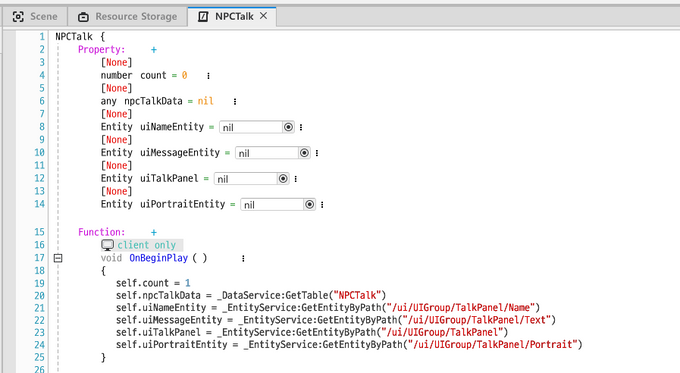Click the Function: section label
Screen dimensions: 680x373
click(x=101, y=232)
